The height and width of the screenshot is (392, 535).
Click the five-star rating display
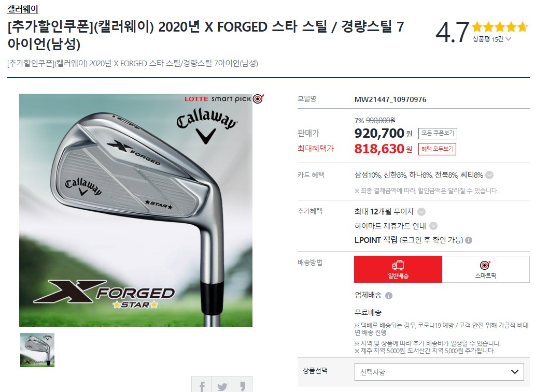pyautogui.click(x=500, y=26)
